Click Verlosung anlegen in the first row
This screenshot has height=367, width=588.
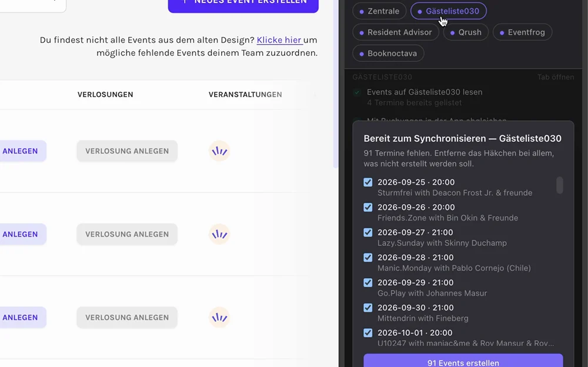click(127, 151)
